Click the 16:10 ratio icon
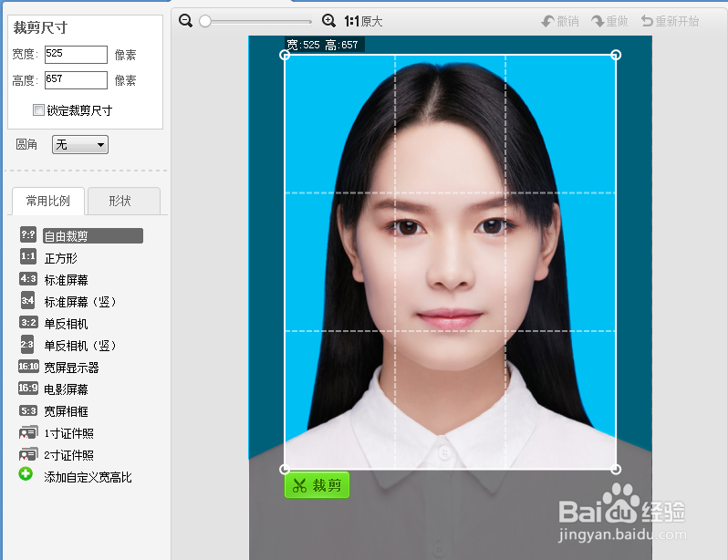Viewport: 728px width, 560px height. (x=28, y=367)
